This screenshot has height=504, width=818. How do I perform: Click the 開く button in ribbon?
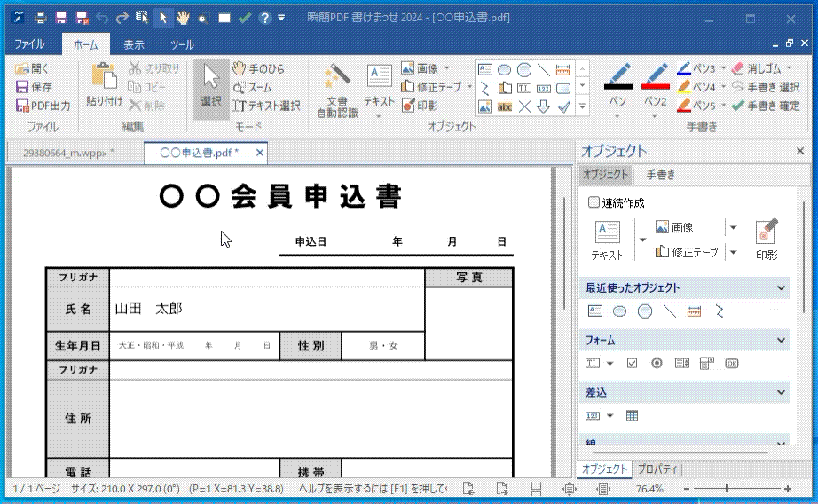tap(32, 68)
